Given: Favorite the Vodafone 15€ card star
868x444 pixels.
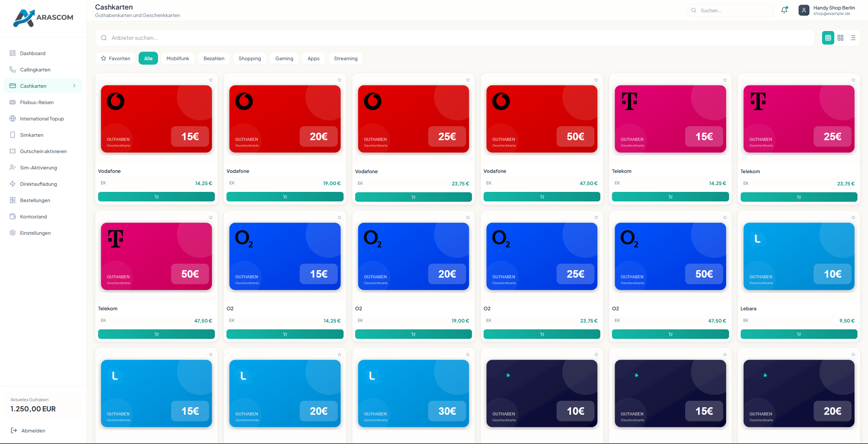Looking at the screenshot, I should point(211,80).
